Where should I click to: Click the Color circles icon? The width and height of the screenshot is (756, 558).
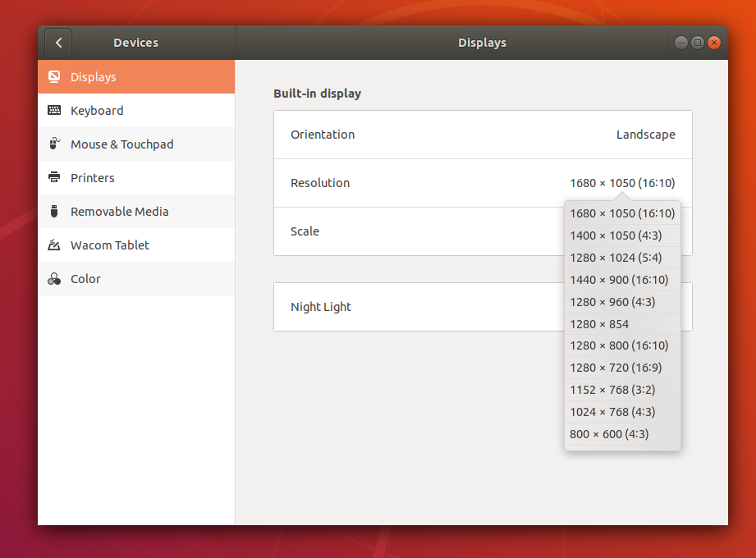tap(54, 278)
